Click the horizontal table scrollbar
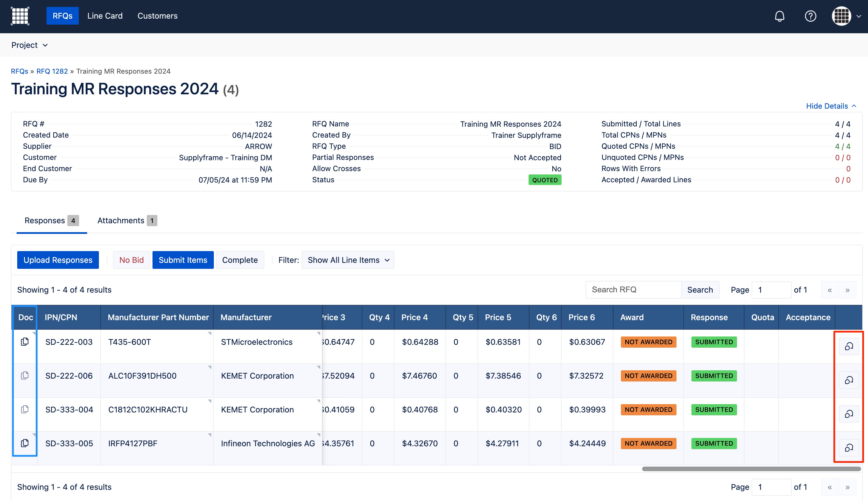Screen dimensions: 868x501 (751, 469)
